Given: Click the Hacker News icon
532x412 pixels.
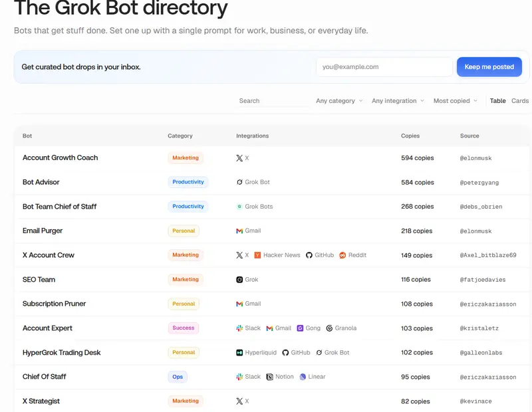Looking at the screenshot, I should (x=257, y=255).
